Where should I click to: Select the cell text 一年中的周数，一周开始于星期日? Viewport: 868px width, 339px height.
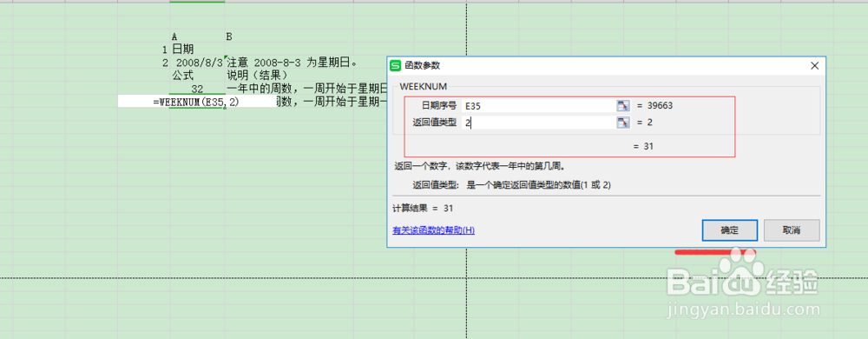[x=306, y=89]
